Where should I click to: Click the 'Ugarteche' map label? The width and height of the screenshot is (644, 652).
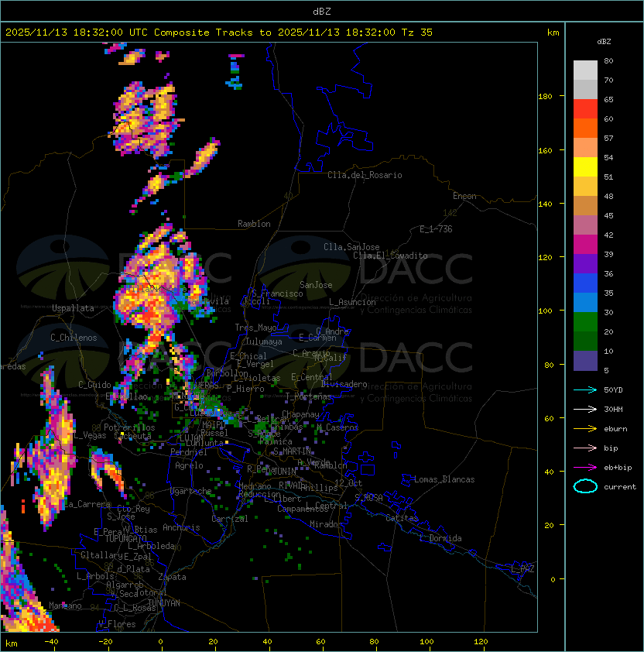coord(191,491)
